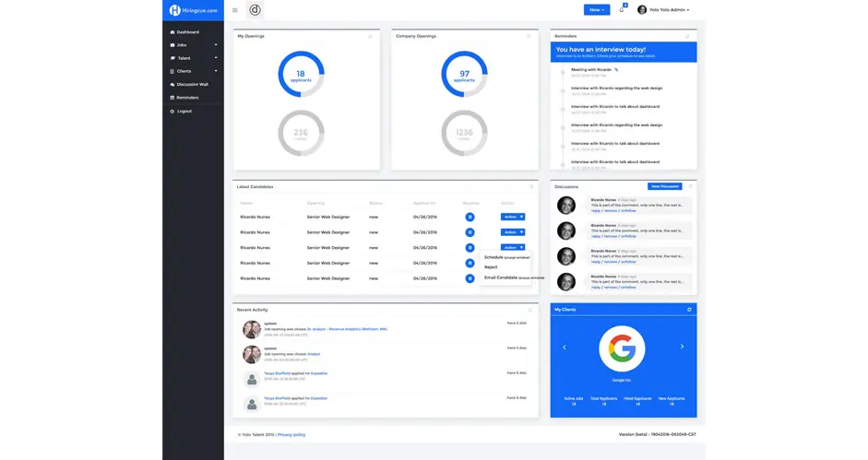Open the New dropdown button
Screen dimensions: 868x460
pos(596,10)
